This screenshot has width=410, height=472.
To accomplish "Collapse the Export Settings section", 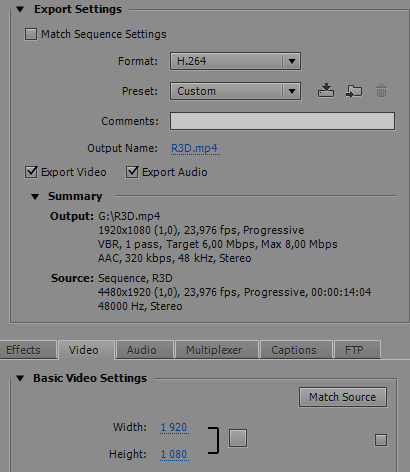I will 20,9.
